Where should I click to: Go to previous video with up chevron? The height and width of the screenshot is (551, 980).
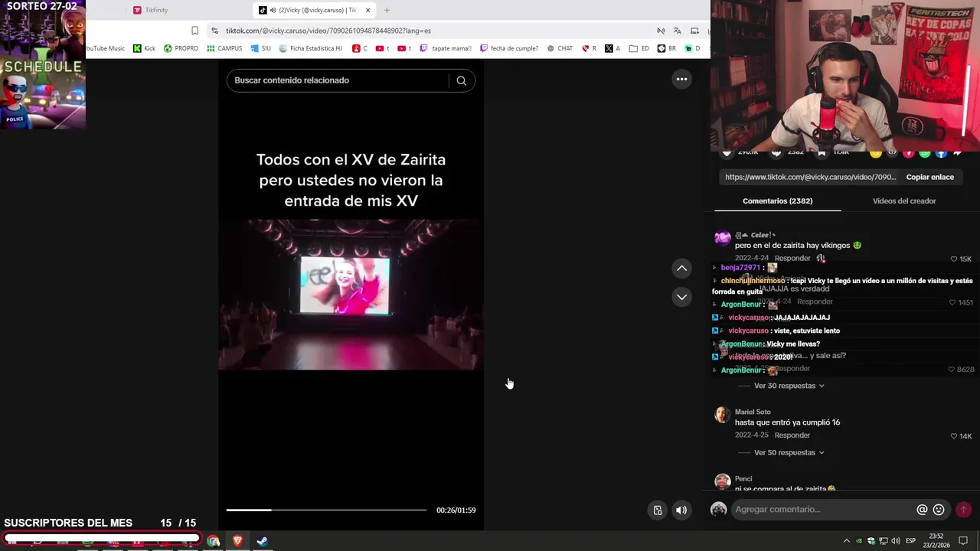click(x=681, y=269)
